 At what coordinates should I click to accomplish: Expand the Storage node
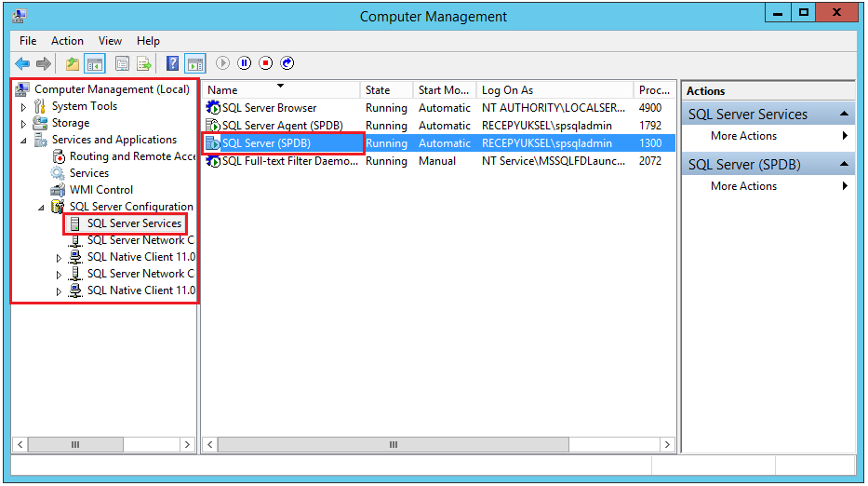[23, 123]
